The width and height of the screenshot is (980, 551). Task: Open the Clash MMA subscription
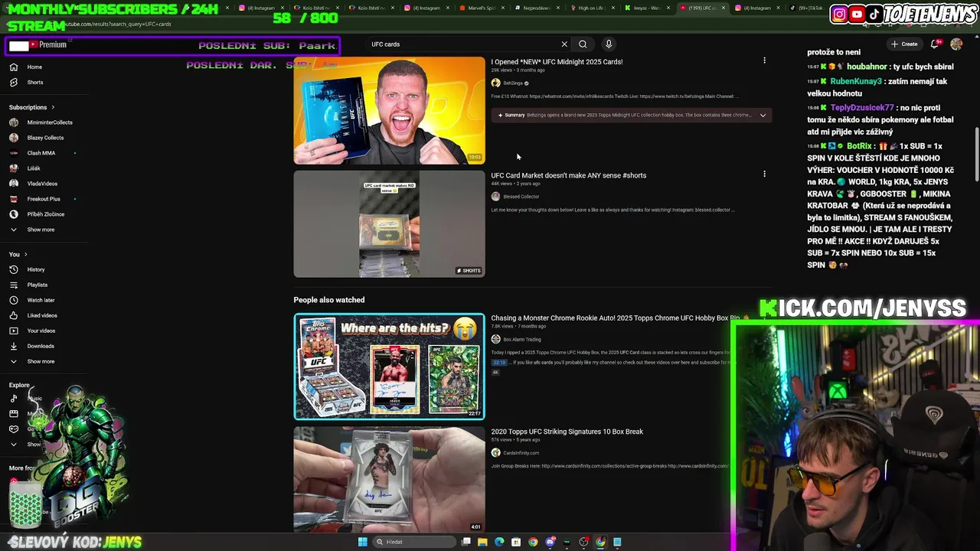[42, 153]
